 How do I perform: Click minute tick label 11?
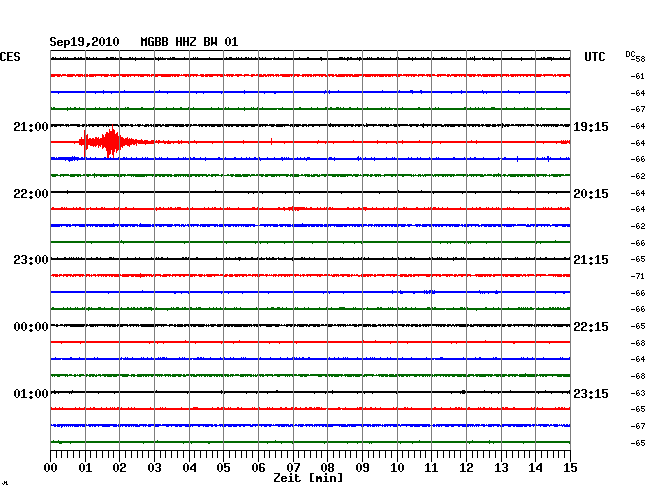(x=431, y=468)
